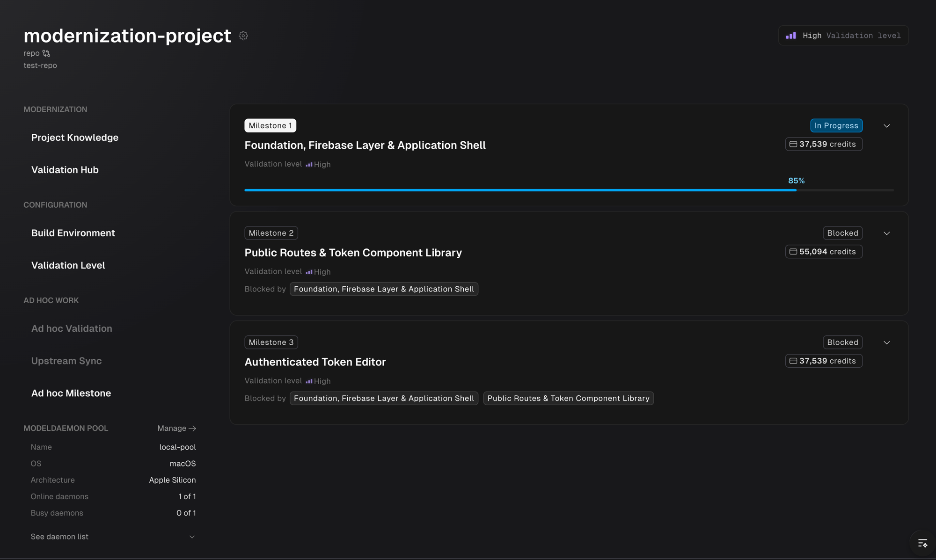This screenshot has height=560, width=936.
Task: Click the Authenticated Token Editor title
Action: point(315,362)
